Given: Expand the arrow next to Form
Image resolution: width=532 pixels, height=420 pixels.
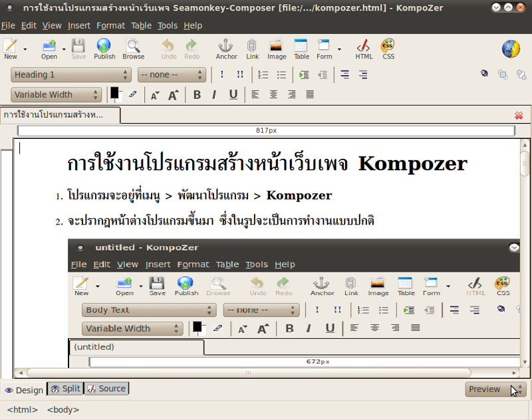Looking at the screenshot, I should pyautogui.click(x=339, y=49).
